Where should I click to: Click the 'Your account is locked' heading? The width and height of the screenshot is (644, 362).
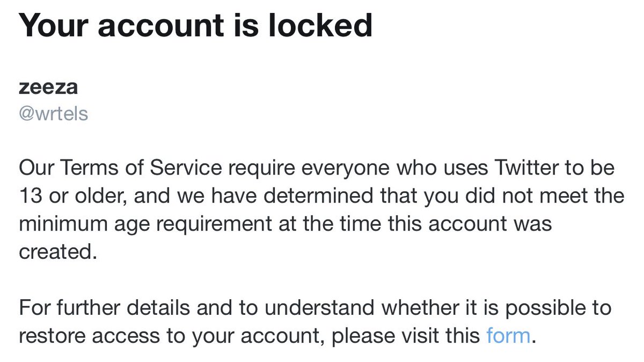coord(195,24)
